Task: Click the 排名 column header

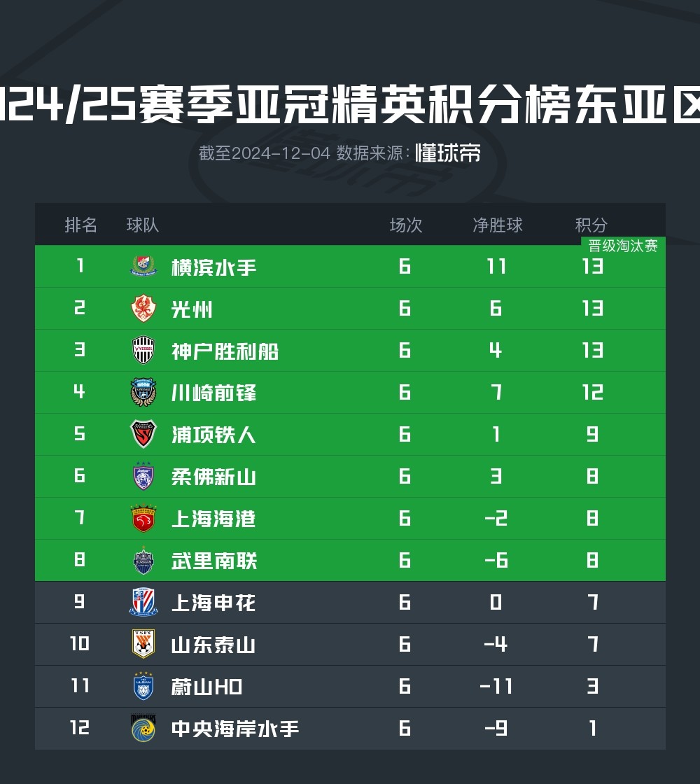Action: coord(80,225)
